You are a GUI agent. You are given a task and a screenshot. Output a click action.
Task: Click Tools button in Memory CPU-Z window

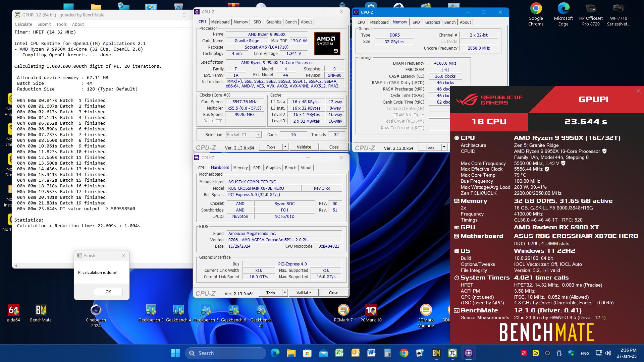(x=430, y=147)
